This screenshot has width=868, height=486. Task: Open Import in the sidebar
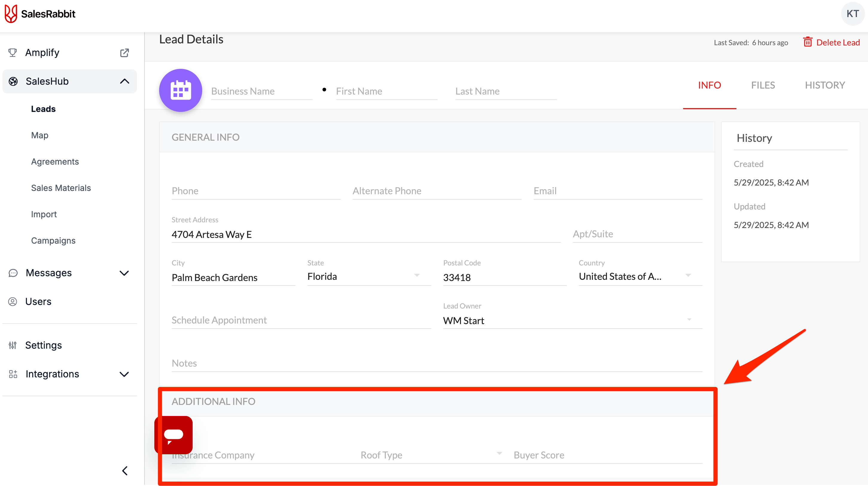click(x=44, y=214)
